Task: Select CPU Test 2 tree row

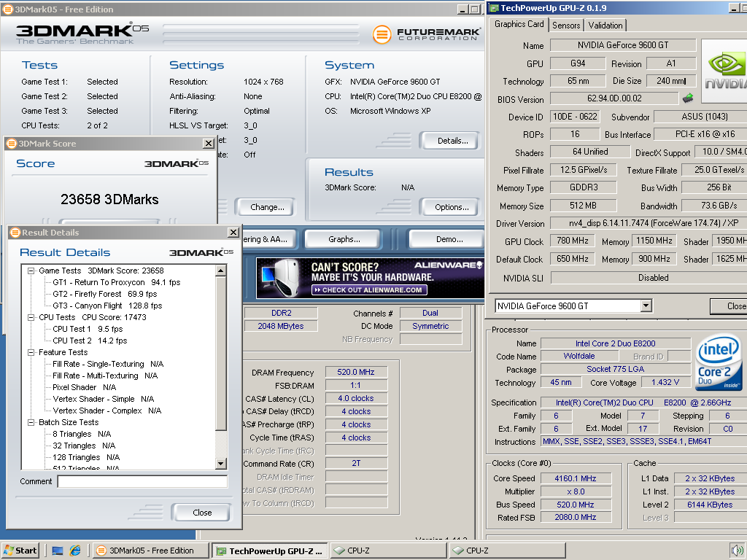Action: [x=90, y=341]
